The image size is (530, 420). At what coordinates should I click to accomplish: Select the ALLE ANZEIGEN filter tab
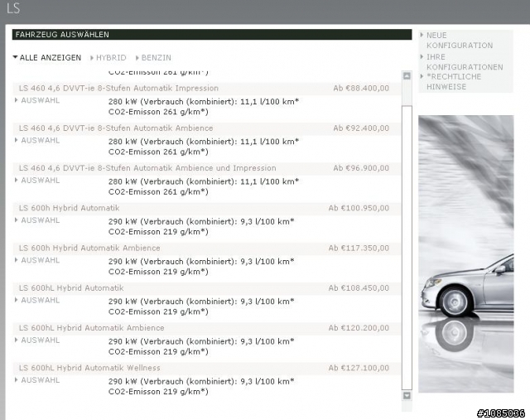pos(47,58)
